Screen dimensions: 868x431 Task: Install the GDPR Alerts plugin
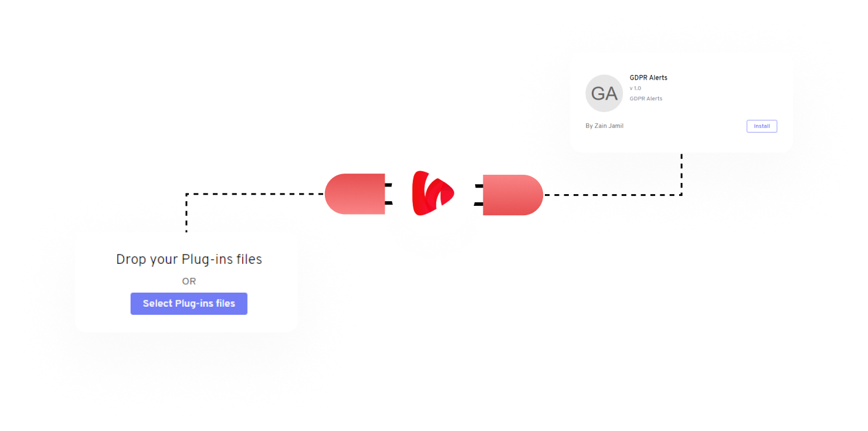pos(761,125)
